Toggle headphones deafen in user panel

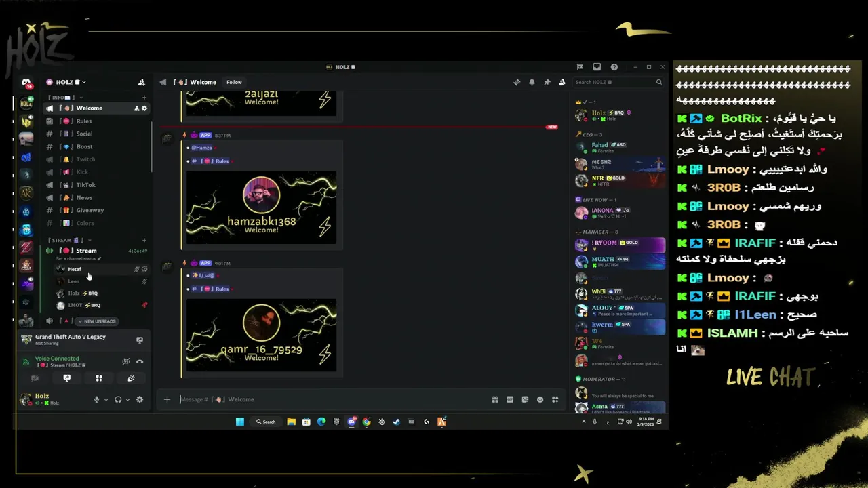(118, 399)
